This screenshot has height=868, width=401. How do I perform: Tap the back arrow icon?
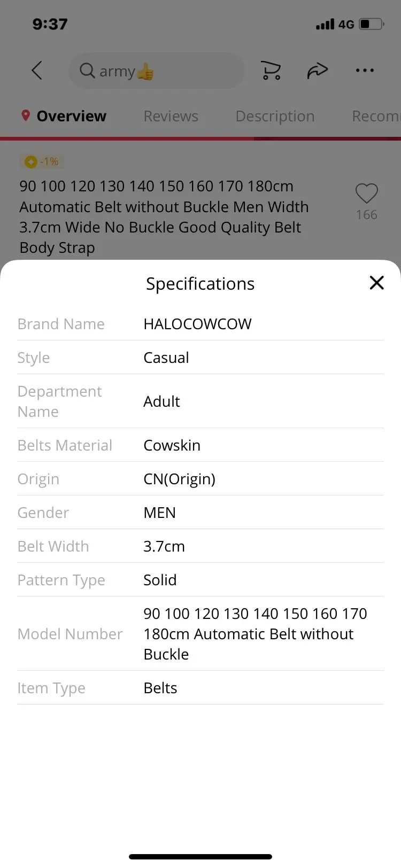[x=37, y=70]
